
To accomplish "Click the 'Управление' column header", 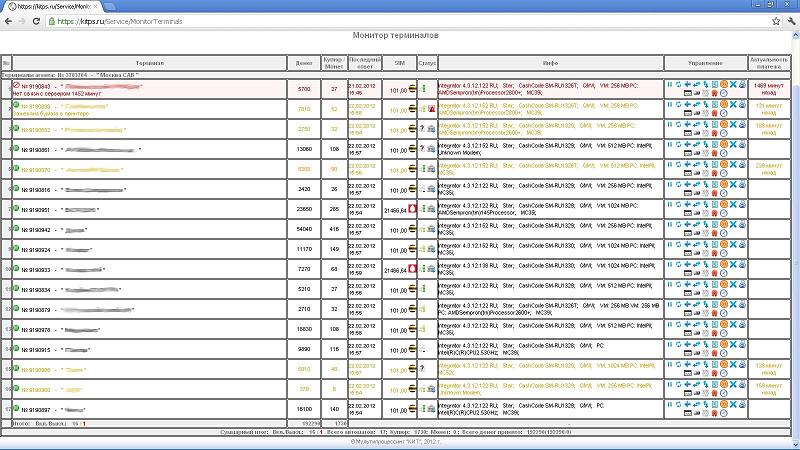I will pyautogui.click(x=705, y=63).
